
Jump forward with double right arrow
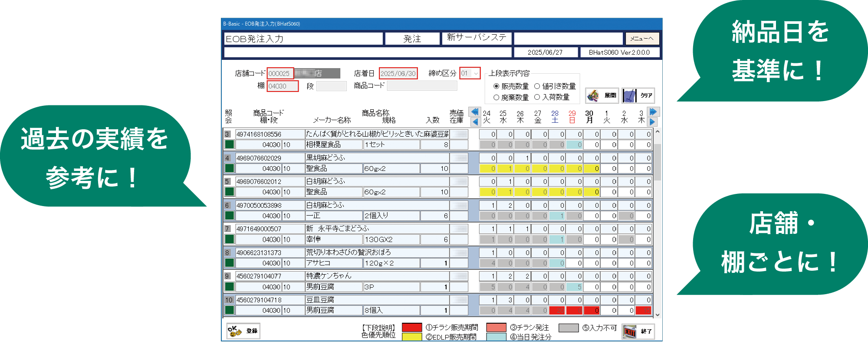(653, 112)
